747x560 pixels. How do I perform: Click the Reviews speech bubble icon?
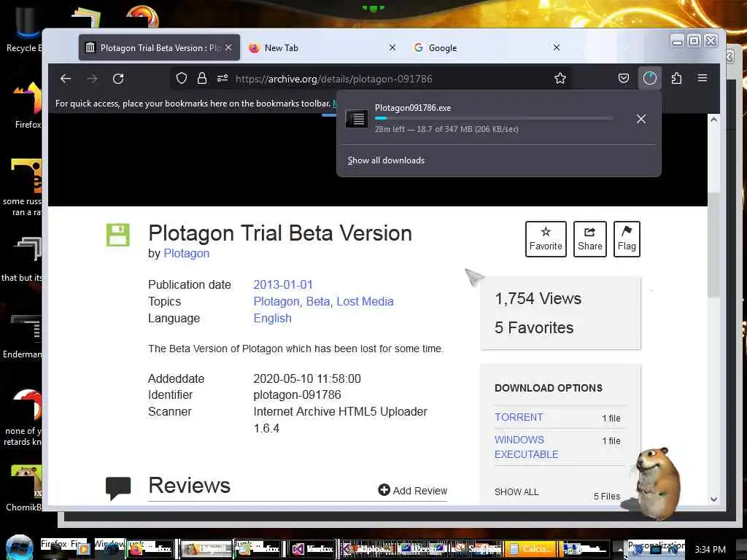coord(117,489)
